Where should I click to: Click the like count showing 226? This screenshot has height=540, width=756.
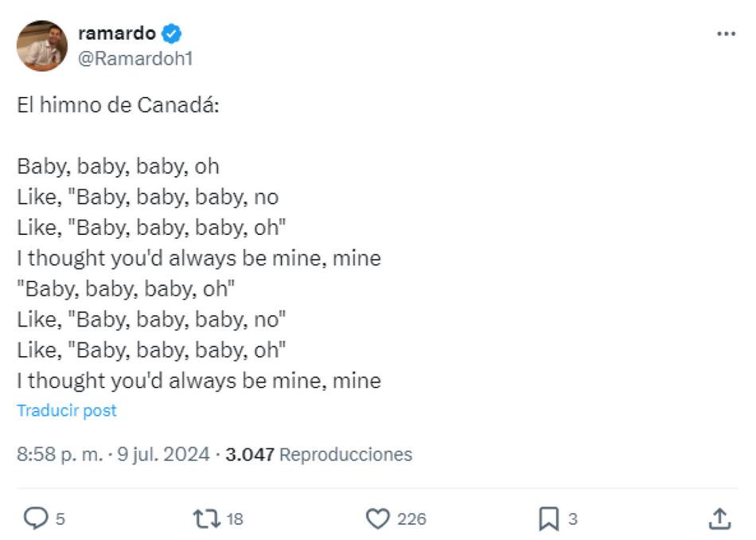pyautogui.click(x=411, y=519)
